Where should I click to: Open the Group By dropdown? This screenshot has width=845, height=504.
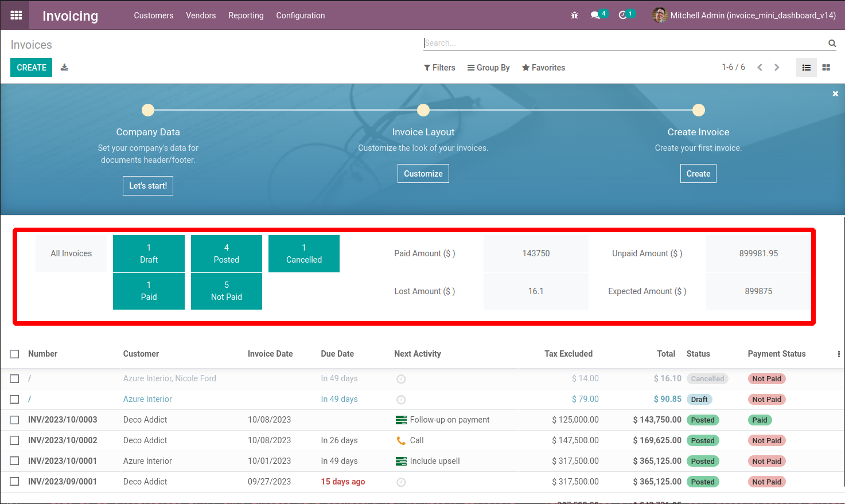pyautogui.click(x=488, y=68)
